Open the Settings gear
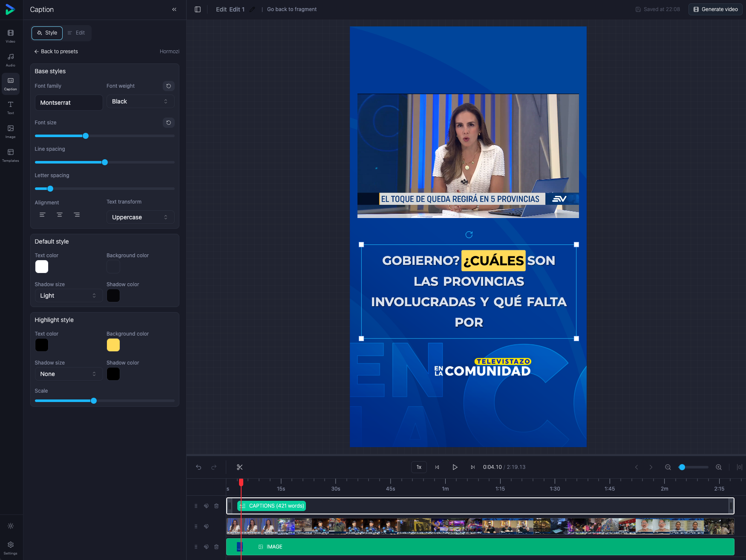The height and width of the screenshot is (560, 746). tap(11, 547)
